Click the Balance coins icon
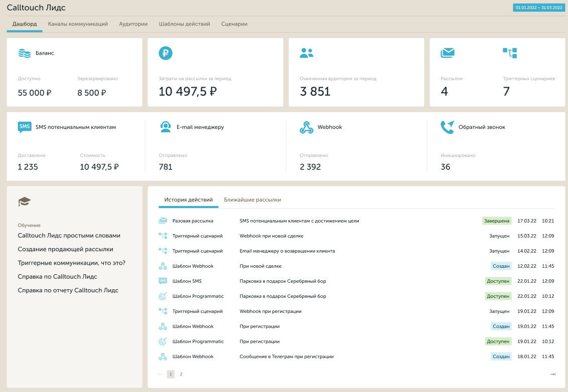Screen dimensions: 568x392 pyautogui.click(x=24, y=53)
